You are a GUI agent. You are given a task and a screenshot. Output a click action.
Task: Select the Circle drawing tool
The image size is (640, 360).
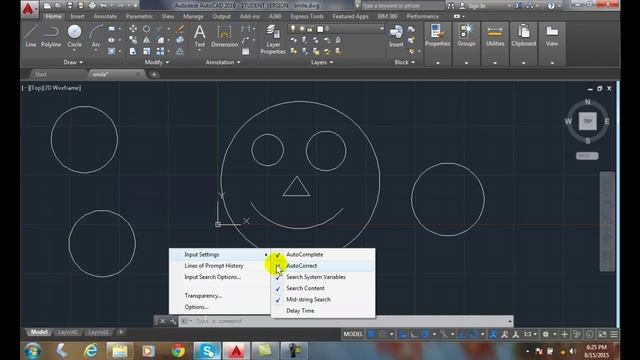coord(74,35)
